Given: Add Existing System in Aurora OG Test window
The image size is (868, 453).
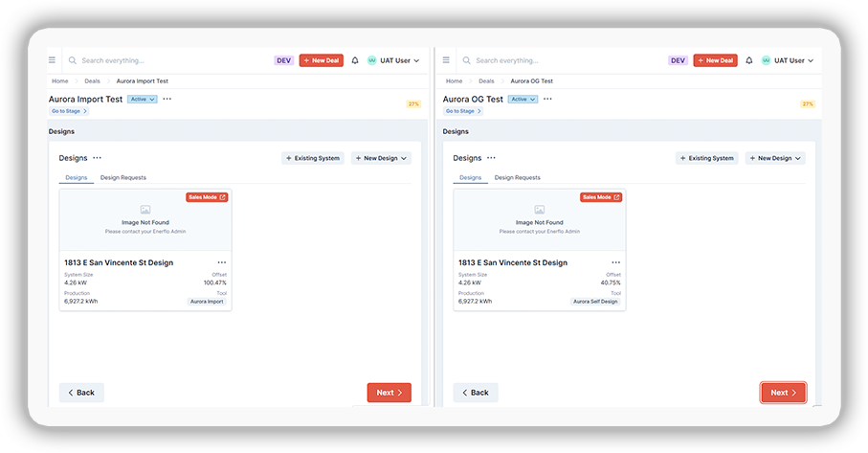Looking at the screenshot, I should [x=707, y=158].
